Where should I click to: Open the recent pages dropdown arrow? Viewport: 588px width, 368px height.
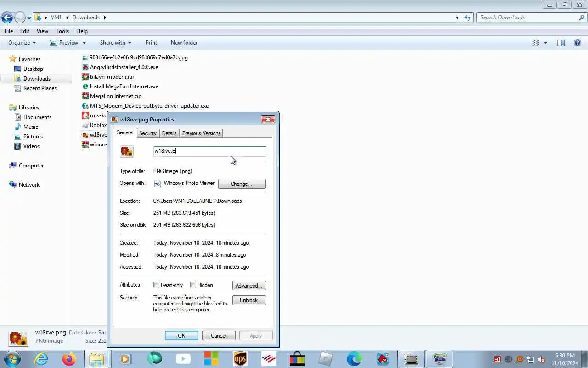click(29, 17)
